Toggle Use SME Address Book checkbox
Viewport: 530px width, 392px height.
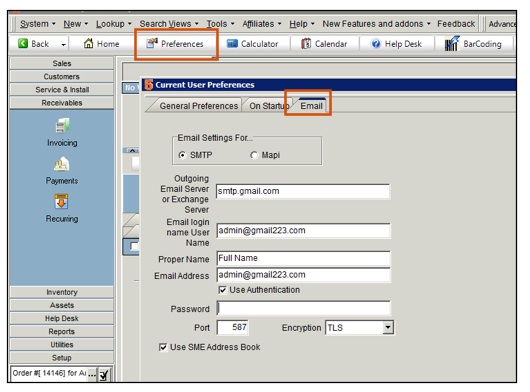point(163,347)
